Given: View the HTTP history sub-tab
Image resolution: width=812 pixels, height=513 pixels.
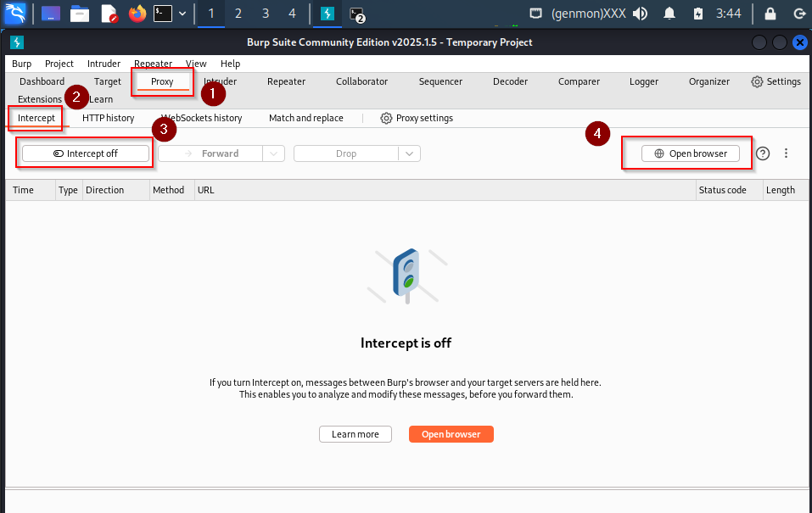Looking at the screenshot, I should (109, 118).
